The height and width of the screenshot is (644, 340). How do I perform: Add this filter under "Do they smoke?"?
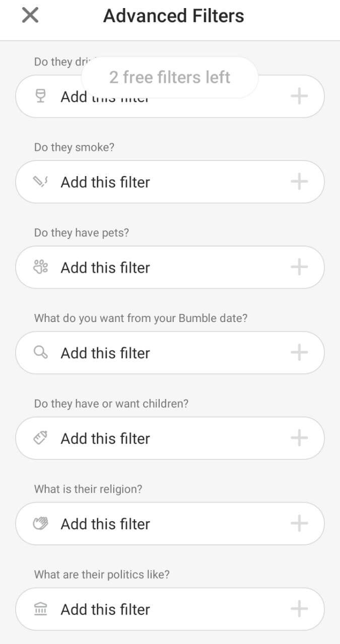(106, 182)
